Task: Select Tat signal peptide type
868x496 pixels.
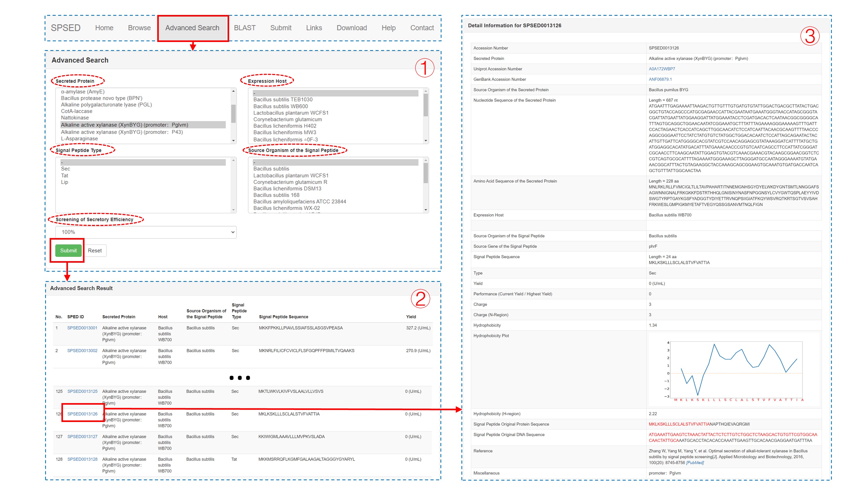Action: coord(64,176)
